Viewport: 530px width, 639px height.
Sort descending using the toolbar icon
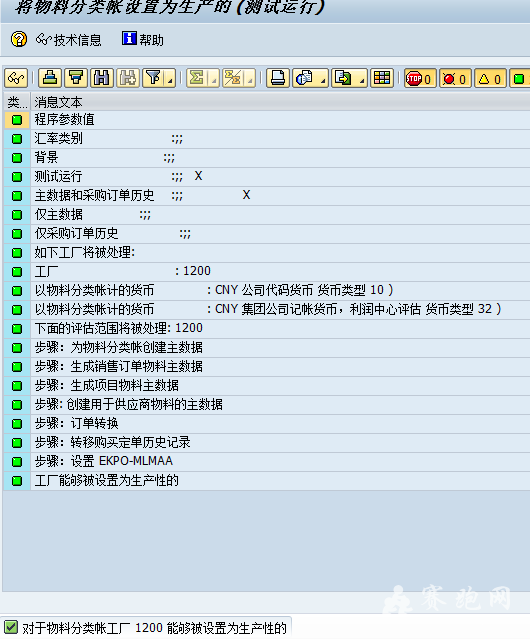(76, 78)
